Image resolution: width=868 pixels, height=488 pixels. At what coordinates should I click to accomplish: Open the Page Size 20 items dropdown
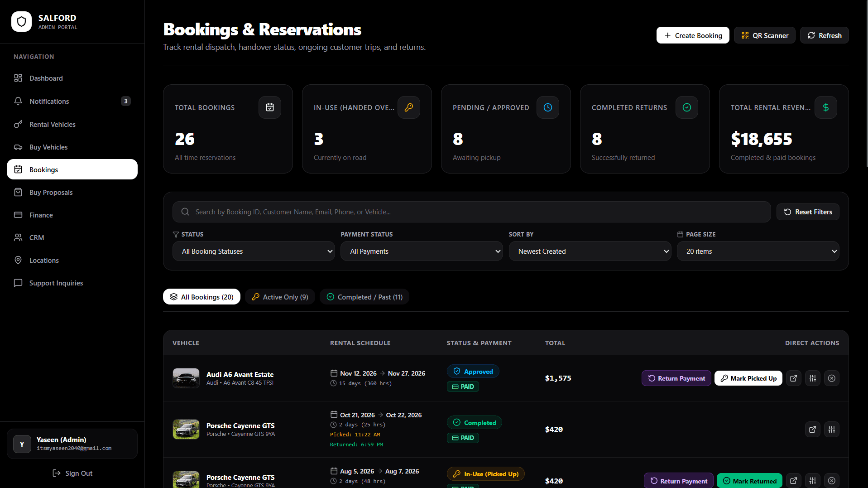coord(758,251)
